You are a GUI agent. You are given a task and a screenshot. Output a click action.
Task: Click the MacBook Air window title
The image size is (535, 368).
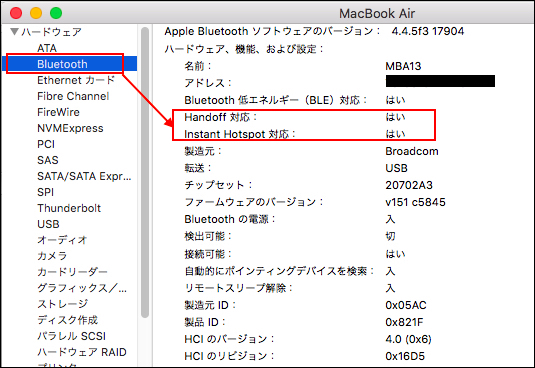[377, 14]
